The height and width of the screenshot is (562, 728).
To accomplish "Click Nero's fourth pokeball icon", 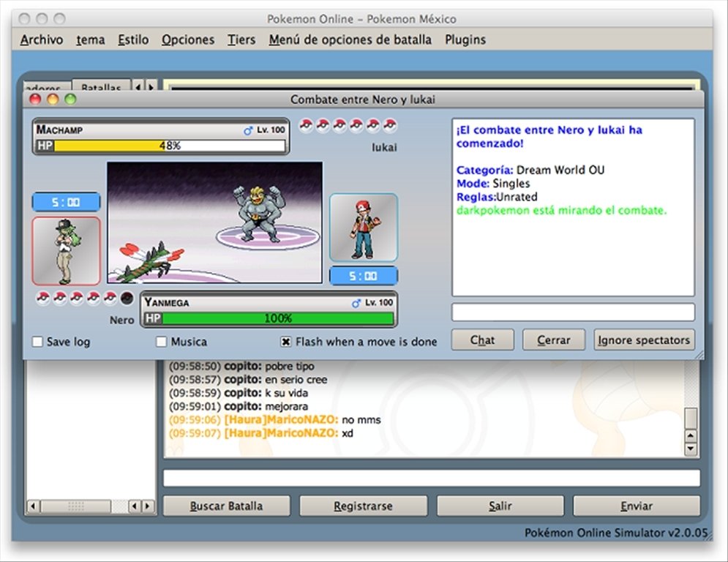I will 94,298.
